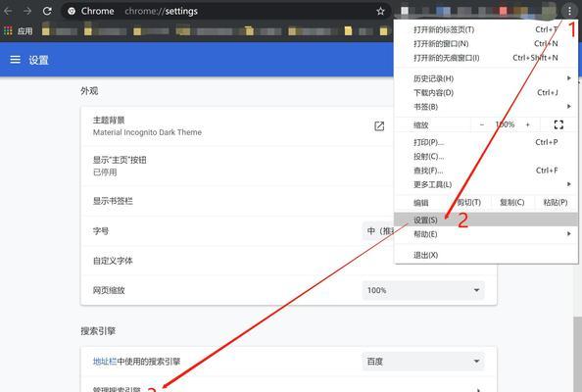Image resolution: width=582 pixels, height=392 pixels.
Task: Click the 主题背景 theme row
Action: point(237,126)
